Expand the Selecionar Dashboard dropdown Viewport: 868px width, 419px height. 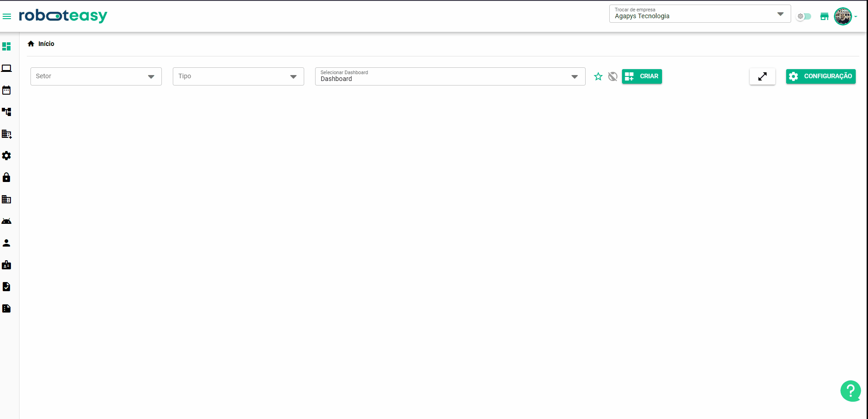pyautogui.click(x=450, y=76)
